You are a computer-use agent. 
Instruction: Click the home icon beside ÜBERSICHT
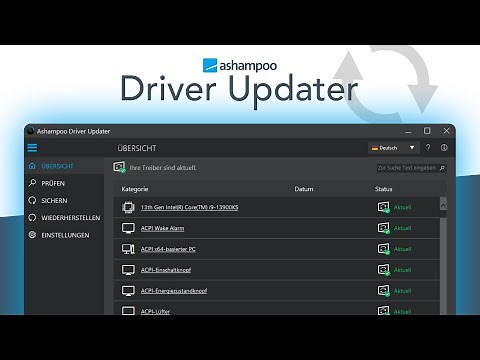click(32, 166)
